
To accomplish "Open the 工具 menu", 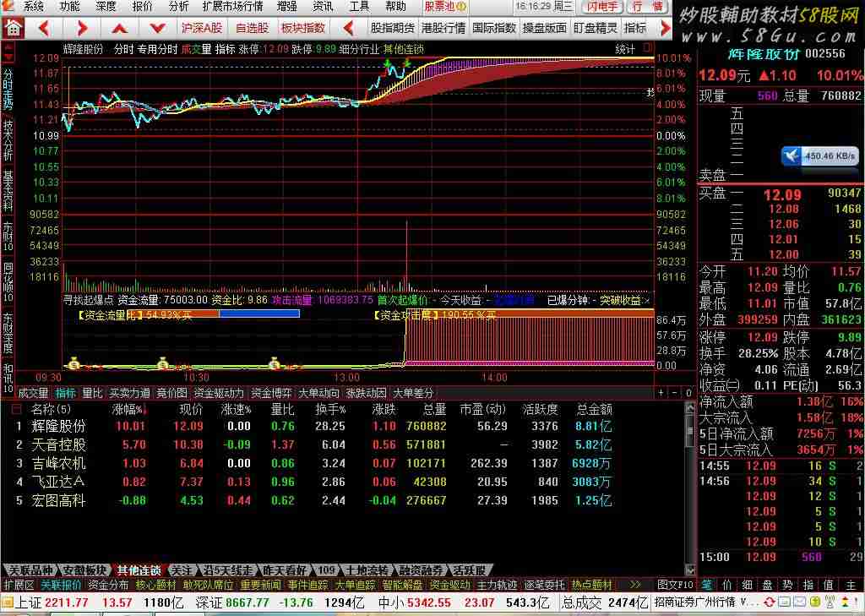I will point(359,7).
